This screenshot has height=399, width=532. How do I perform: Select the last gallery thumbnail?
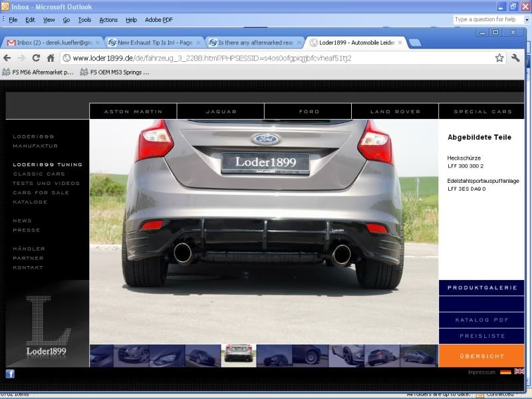point(419,356)
